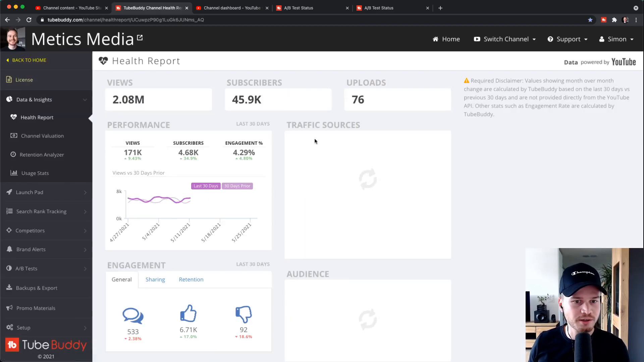Expand the Launch Pad menu
This screenshot has width=644, height=362.
click(85, 192)
